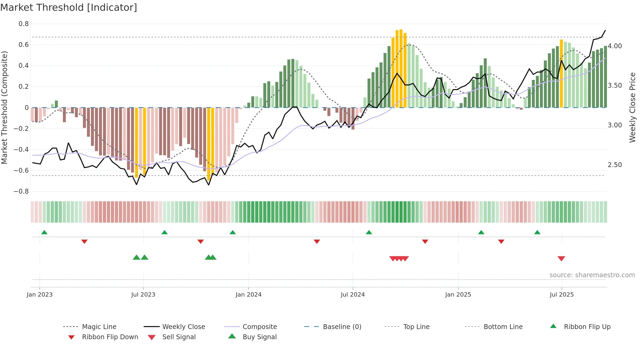Image resolution: width=644 pixels, height=362 pixels.
Task: Click the ribbon flip down marker in spring 2025
Action: (x=501, y=242)
